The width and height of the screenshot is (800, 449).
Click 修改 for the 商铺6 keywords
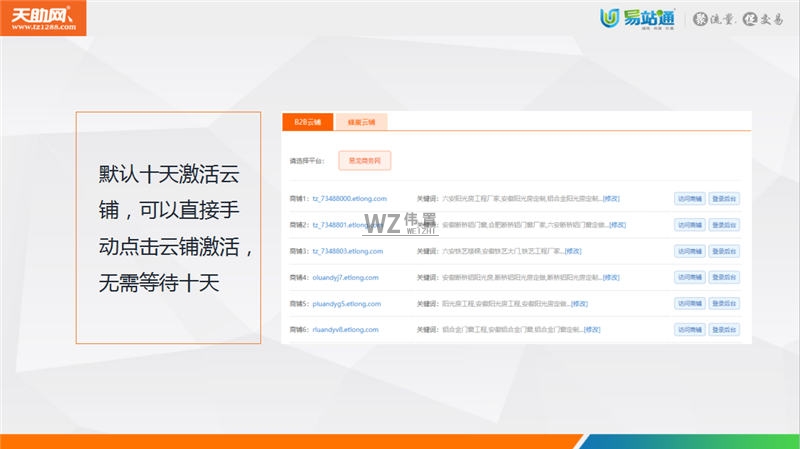point(592,330)
